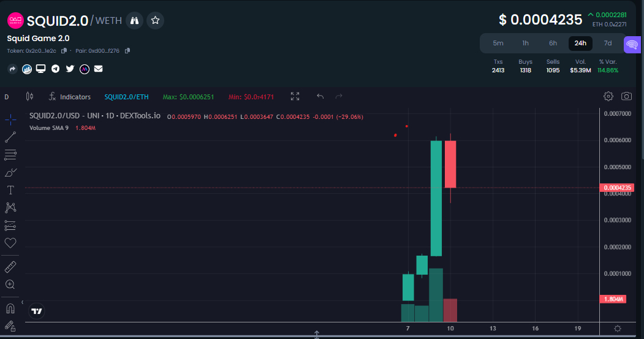Change the chart interval labeled D
This screenshot has height=339, width=644.
pyautogui.click(x=7, y=97)
